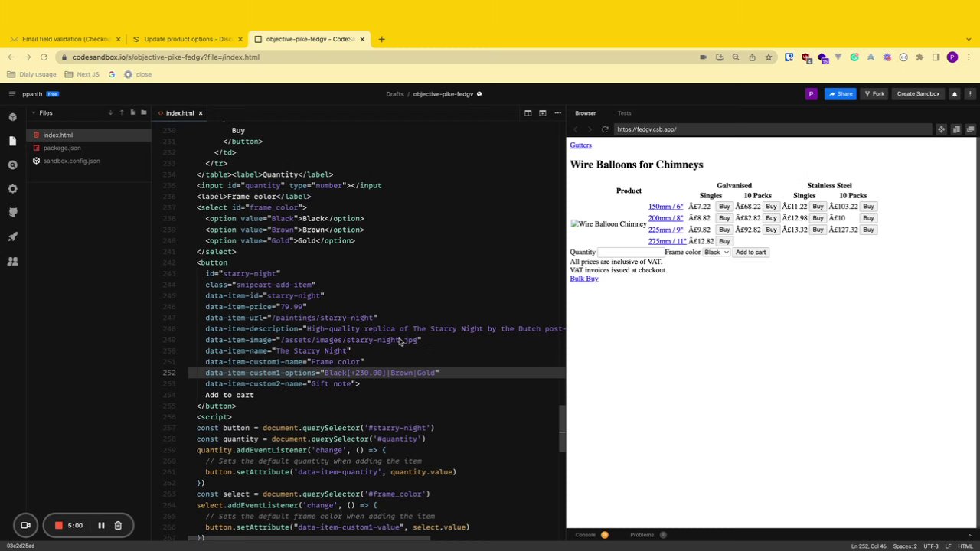
Task: Click the Quantity input field in preview
Action: pos(629,253)
